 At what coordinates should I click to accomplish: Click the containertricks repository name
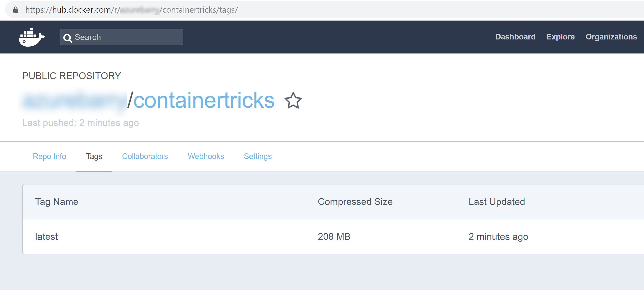pyautogui.click(x=203, y=100)
